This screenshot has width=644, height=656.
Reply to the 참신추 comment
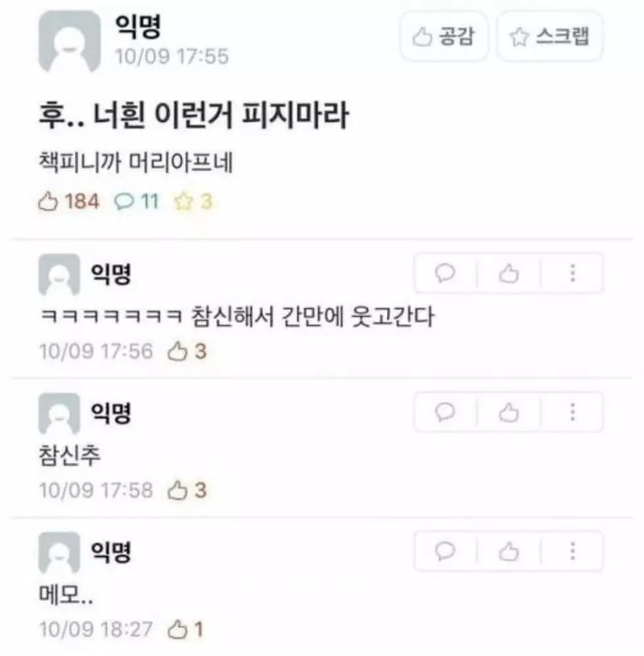(445, 412)
